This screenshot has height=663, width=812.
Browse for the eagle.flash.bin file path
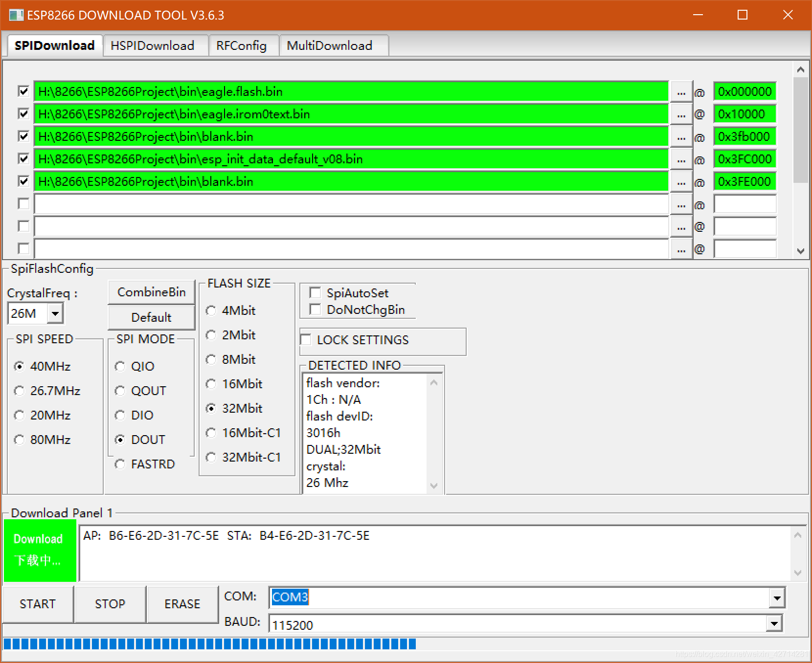(x=681, y=91)
